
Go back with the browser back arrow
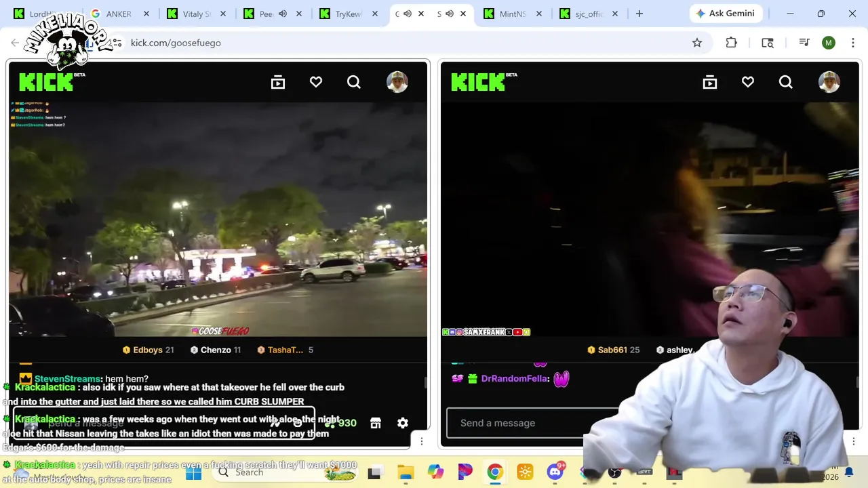(x=15, y=43)
